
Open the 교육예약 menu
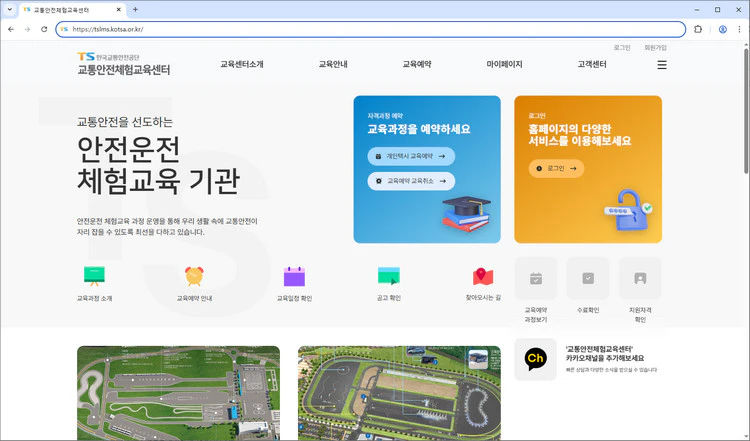(417, 64)
